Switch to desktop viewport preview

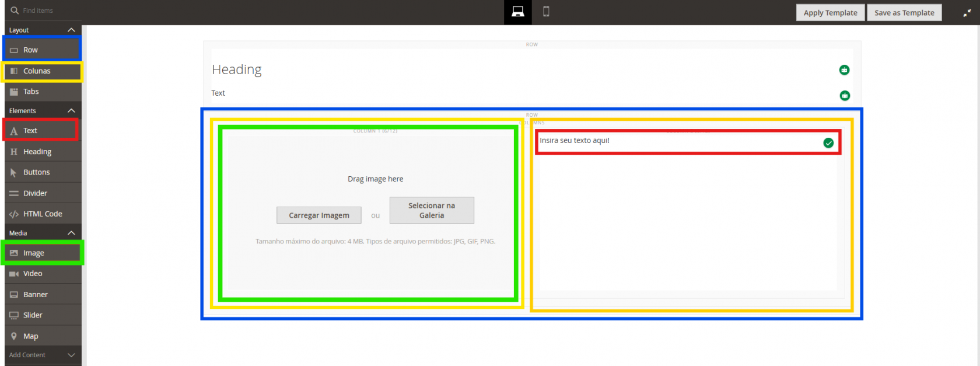[x=517, y=12]
